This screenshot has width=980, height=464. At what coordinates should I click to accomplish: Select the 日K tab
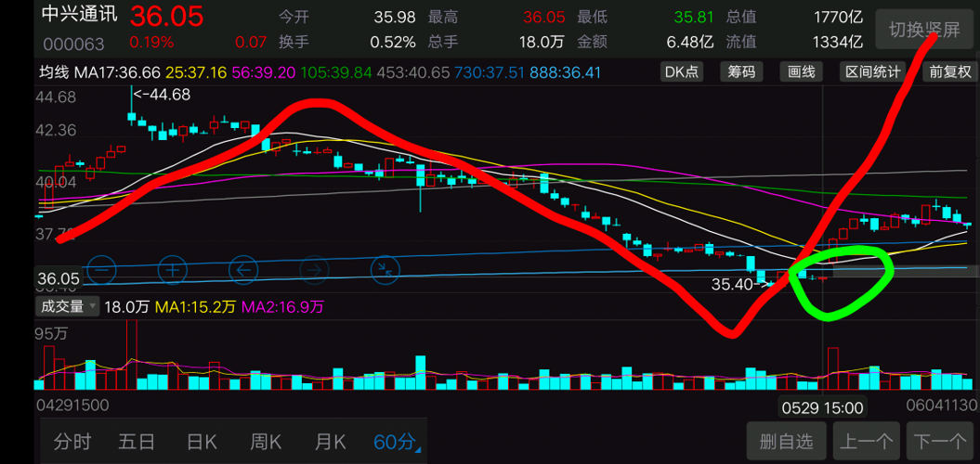(x=202, y=442)
